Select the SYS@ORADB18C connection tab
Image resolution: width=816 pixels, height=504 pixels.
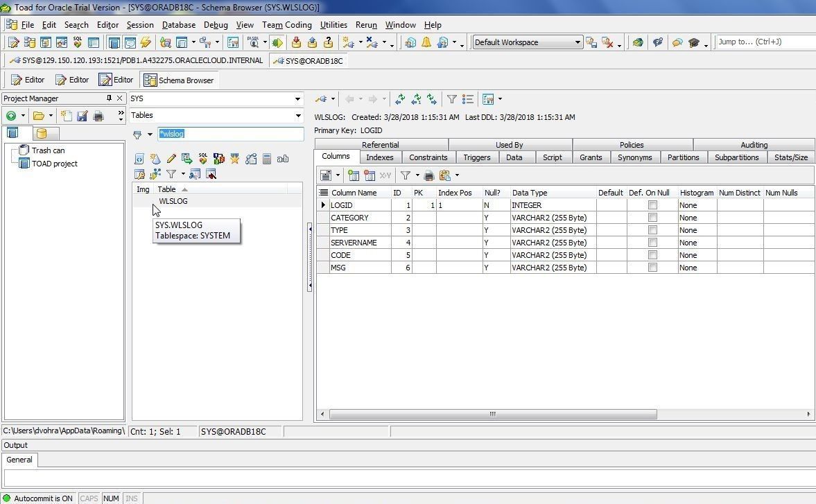(309, 61)
